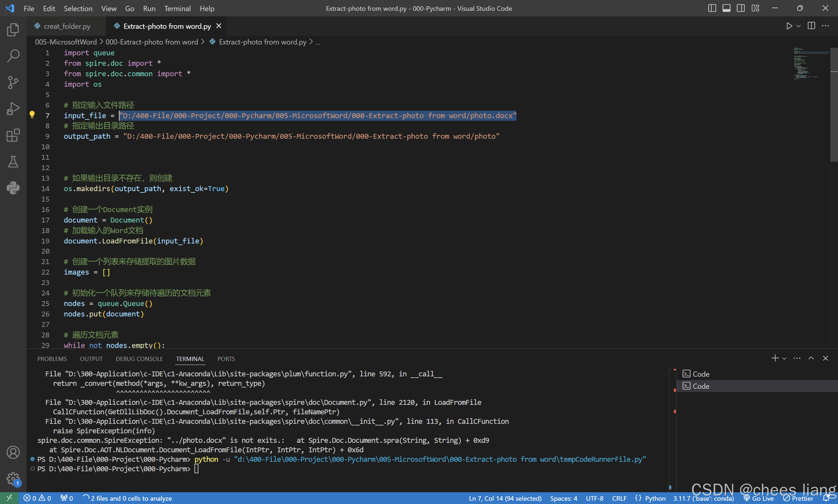Run the Python file with play button
Image resolution: width=838 pixels, height=504 pixels.
[x=789, y=26]
